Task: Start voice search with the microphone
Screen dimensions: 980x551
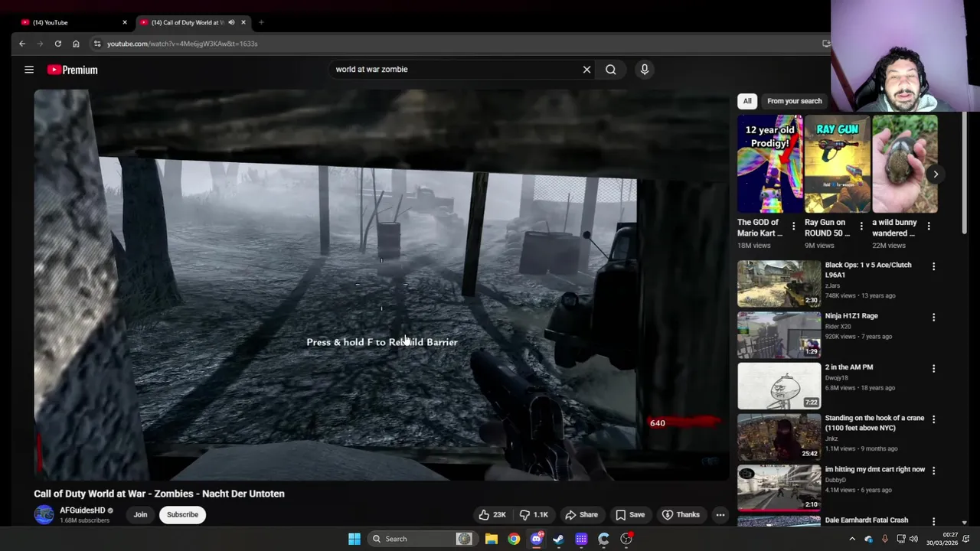Action: pos(645,70)
